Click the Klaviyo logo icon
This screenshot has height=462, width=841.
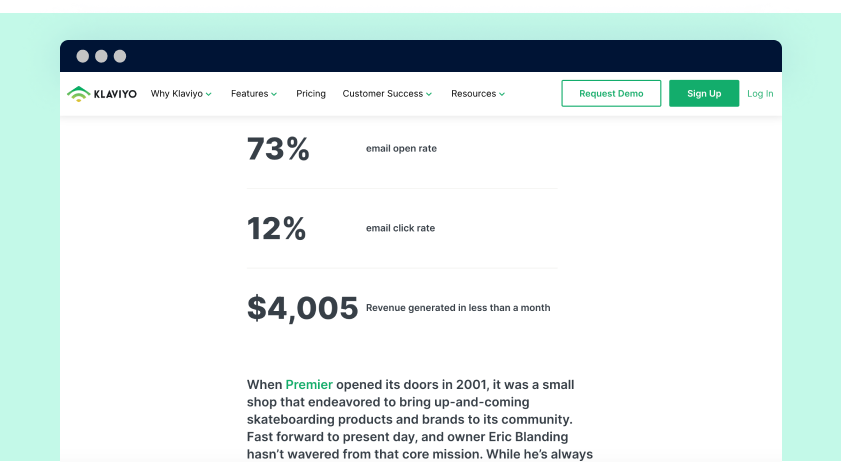click(x=78, y=94)
